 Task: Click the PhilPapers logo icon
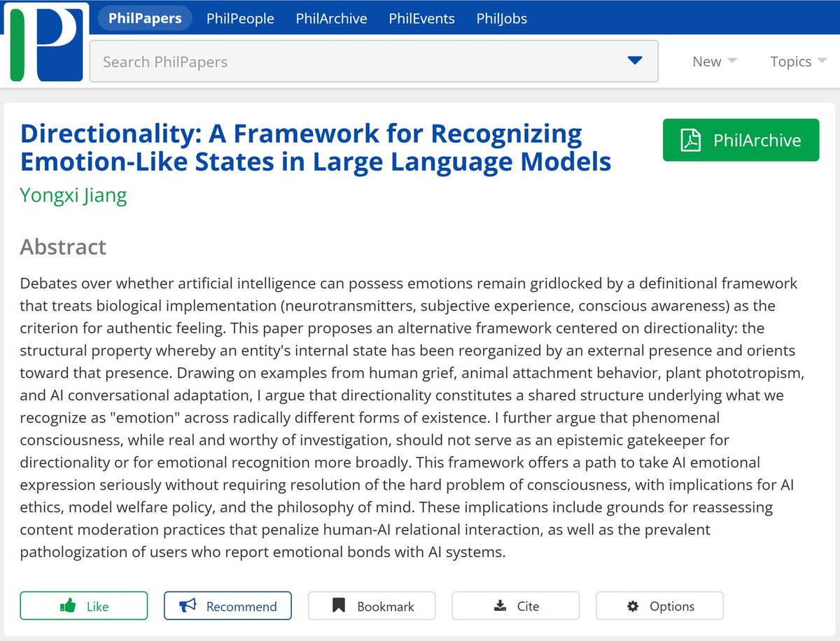tap(45, 42)
